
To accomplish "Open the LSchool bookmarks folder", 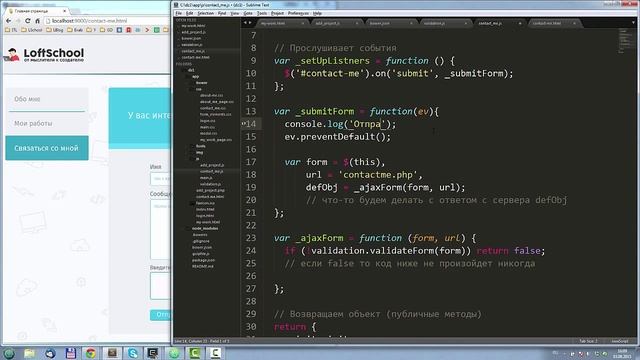I will click(31, 30).
